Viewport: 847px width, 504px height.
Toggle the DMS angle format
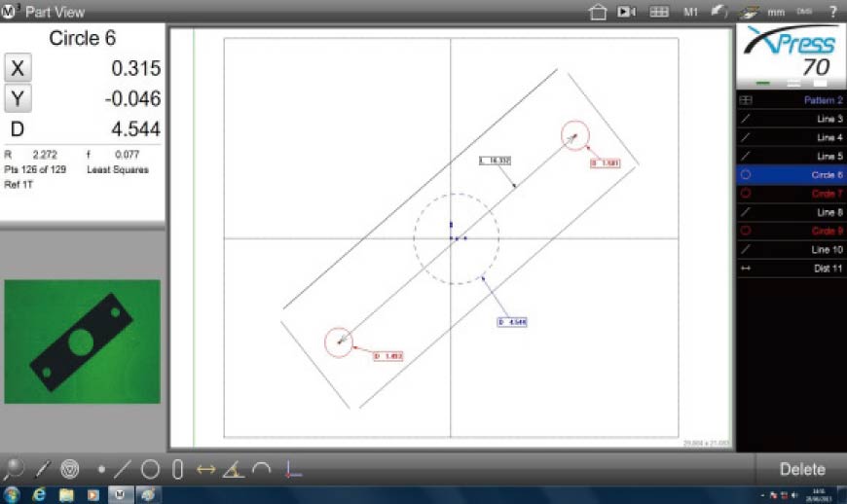pyautogui.click(x=804, y=12)
